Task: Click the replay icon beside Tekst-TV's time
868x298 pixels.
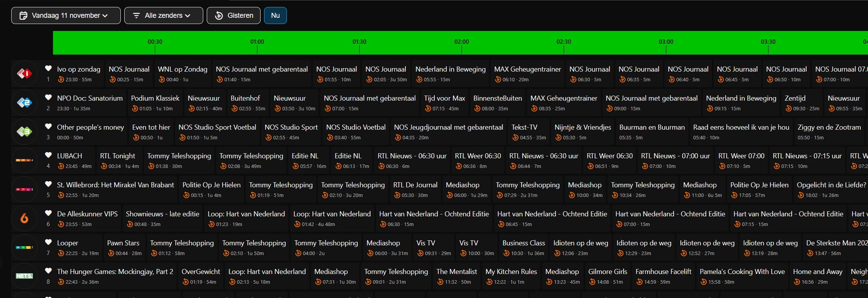Action: coord(515,138)
